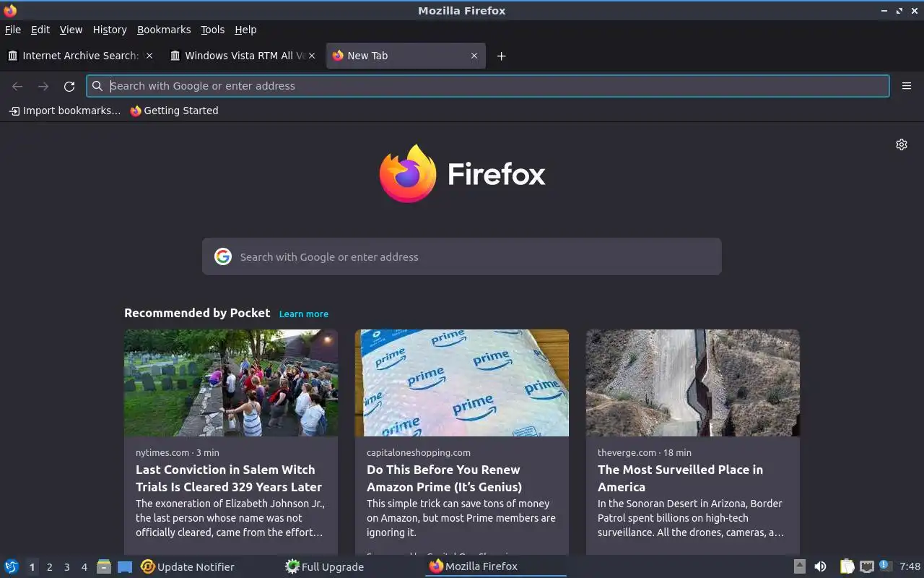
Task: Open the View menu
Action: tap(71, 30)
